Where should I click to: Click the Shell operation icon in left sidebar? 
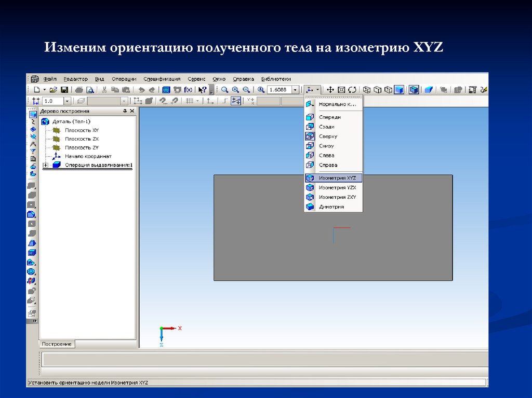(32, 253)
